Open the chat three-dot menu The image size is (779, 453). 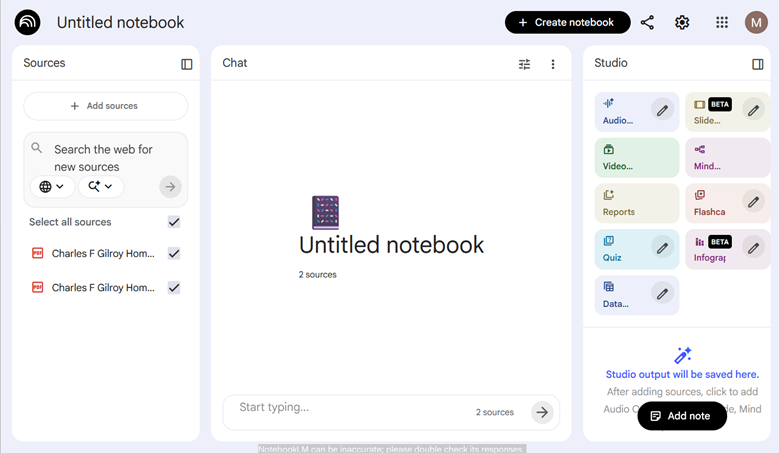point(553,64)
